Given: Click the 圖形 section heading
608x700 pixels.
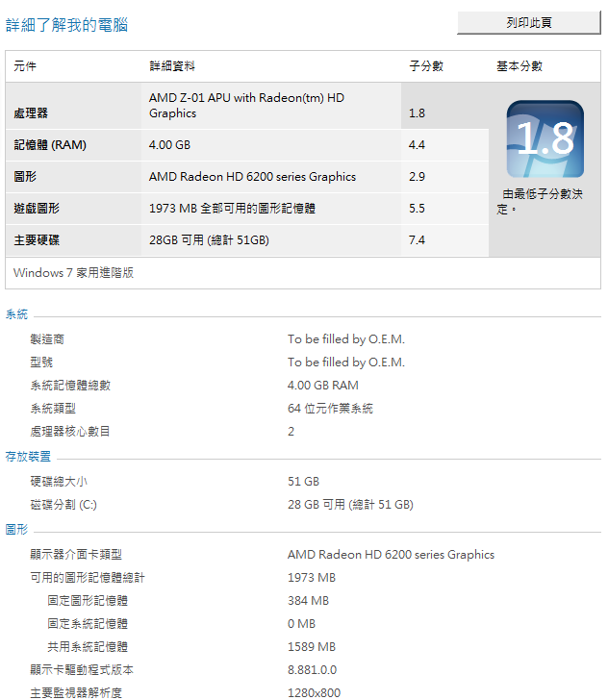Looking at the screenshot, I should point(16,530).
